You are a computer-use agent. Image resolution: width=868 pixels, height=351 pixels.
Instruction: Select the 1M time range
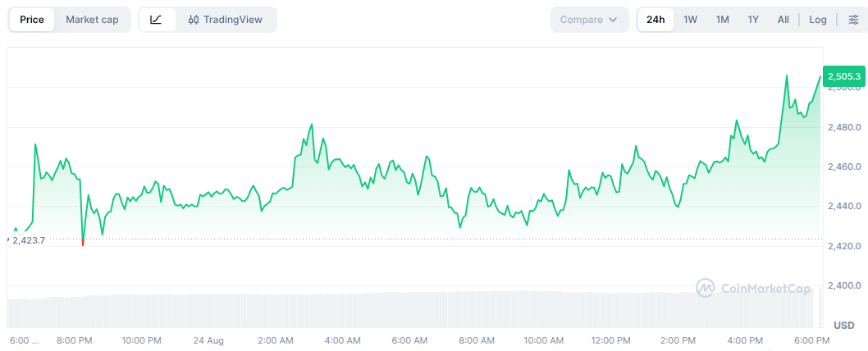click(723, 20)
